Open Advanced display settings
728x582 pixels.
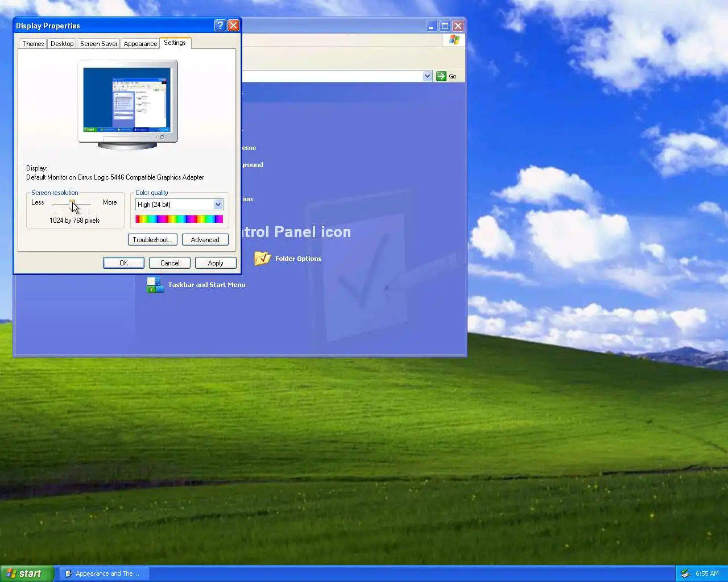click(205, 240)
